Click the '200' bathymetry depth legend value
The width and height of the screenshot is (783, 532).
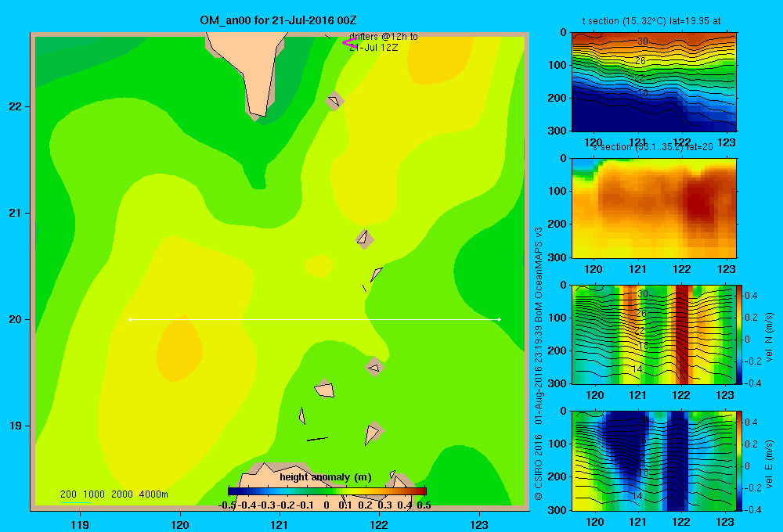[68, 494]
